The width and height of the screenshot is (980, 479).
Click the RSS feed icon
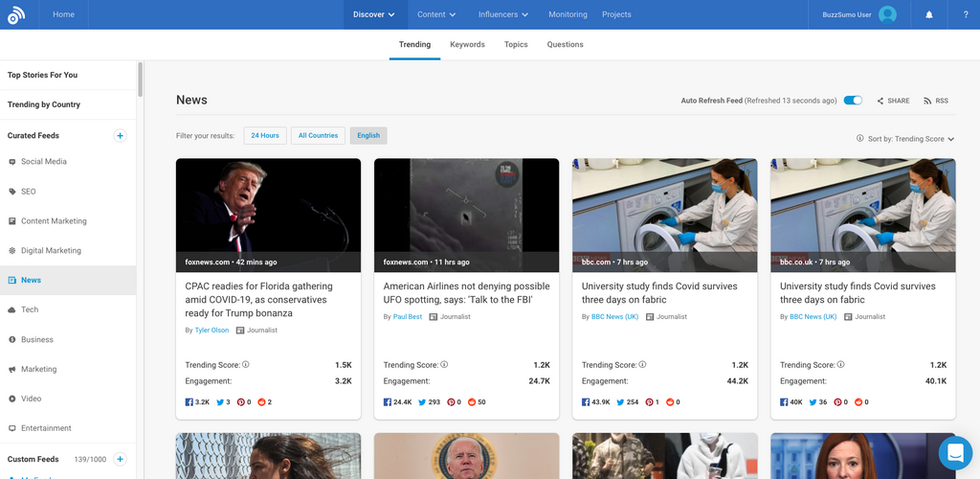[935, 101]
